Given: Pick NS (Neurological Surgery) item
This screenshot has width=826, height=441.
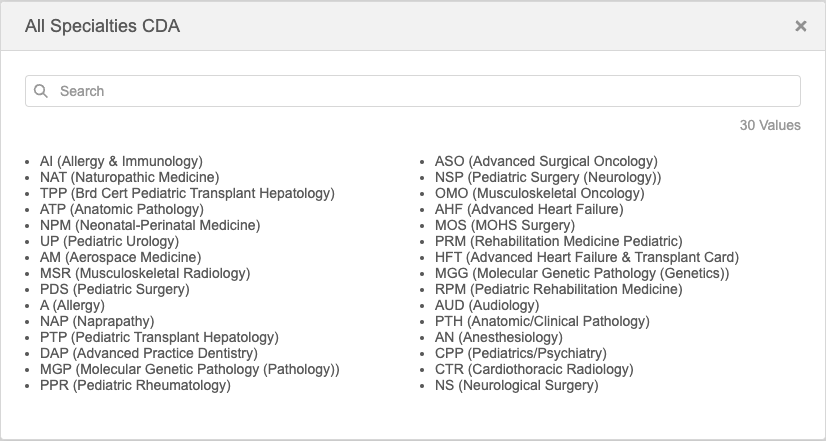Looking at the screenshot, I should tap(517, 385).
